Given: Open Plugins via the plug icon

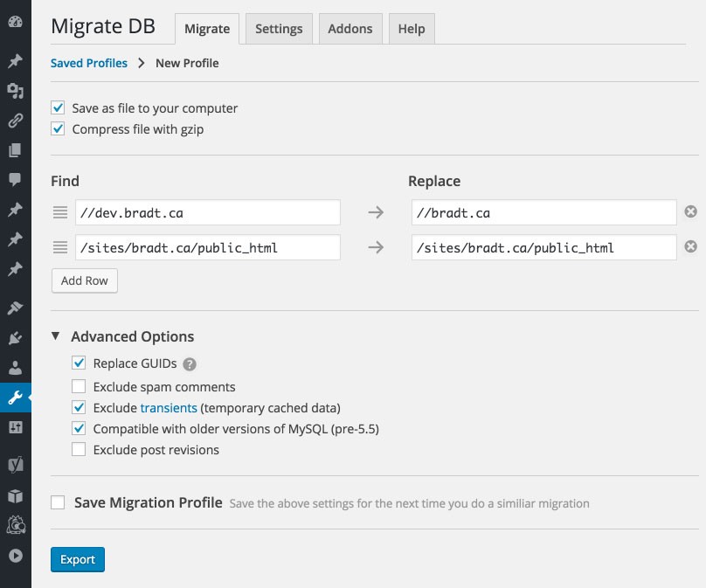Looking at the screenshot, I should tap(15, 338).
